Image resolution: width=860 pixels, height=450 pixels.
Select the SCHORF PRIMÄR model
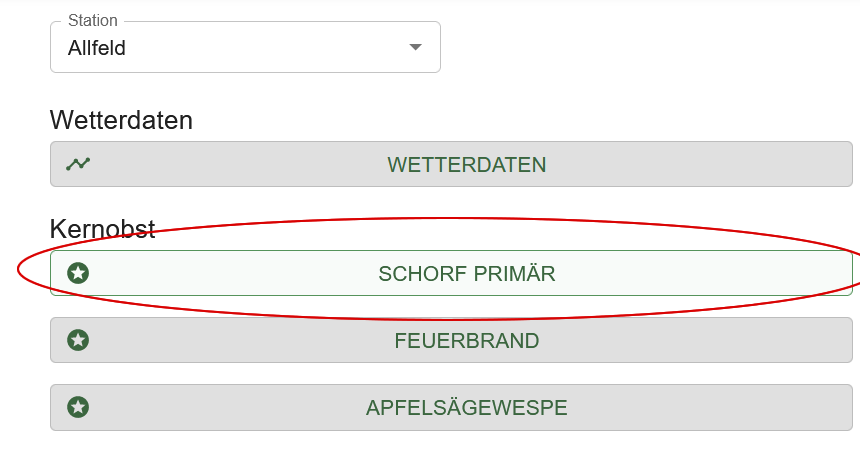451,273
